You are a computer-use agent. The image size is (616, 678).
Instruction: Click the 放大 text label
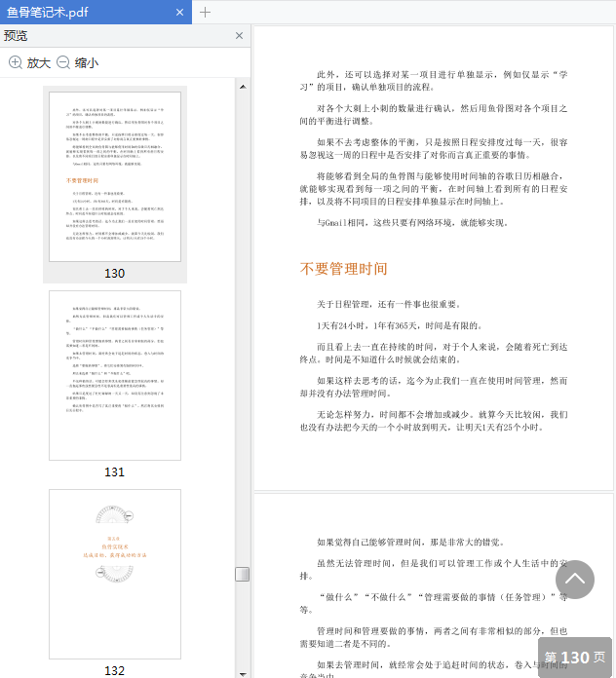click(x=39, y=63)
